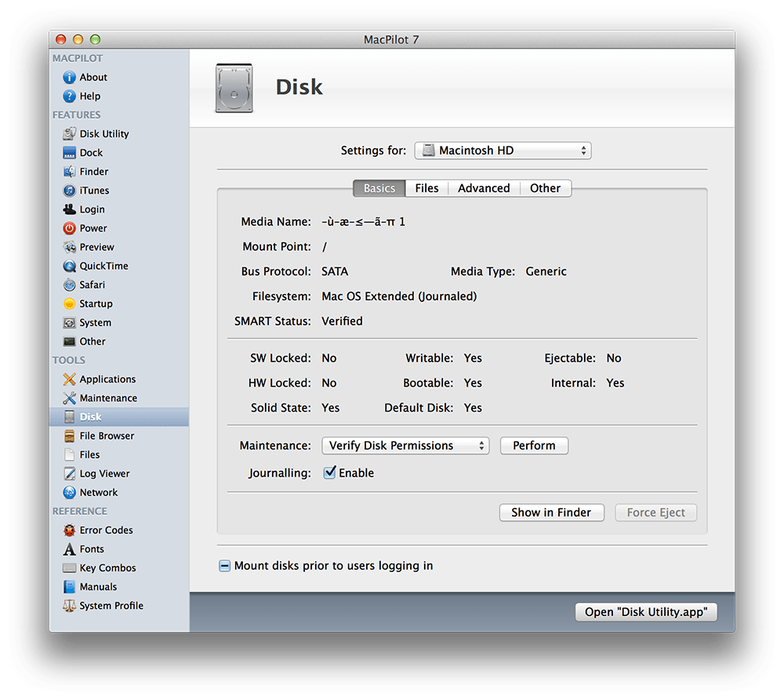Image resolution: width=784 pixels, height=700 pixels.
Task: Open the Key Combos keyboard icon
Action: pos(69,568)
